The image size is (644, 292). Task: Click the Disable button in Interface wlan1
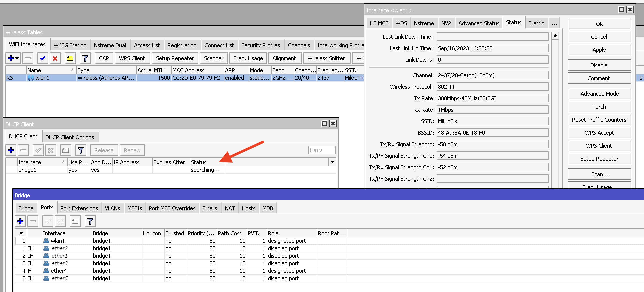[x=599, y=65]
